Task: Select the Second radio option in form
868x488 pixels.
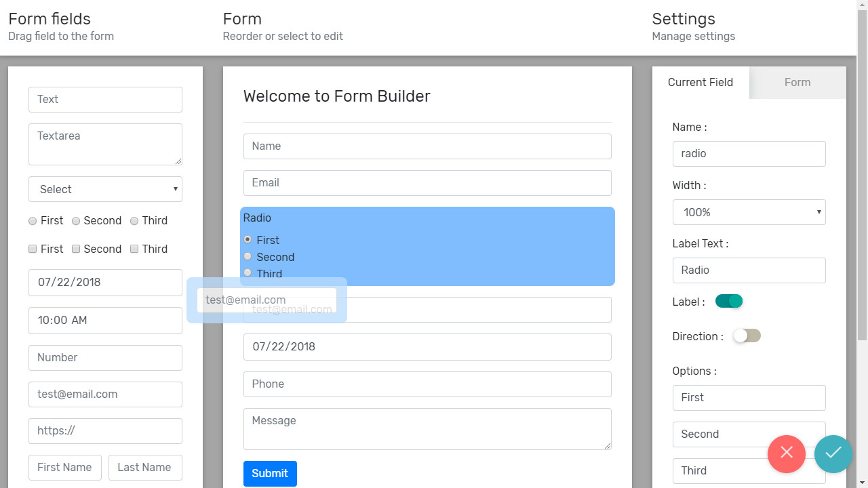Action: tap(248, 256)
